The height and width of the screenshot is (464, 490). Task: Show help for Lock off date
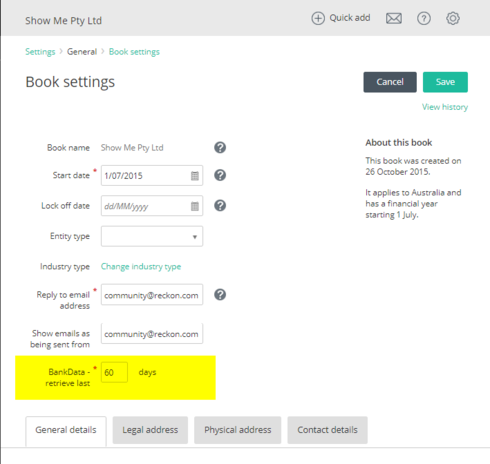[220, 206]
